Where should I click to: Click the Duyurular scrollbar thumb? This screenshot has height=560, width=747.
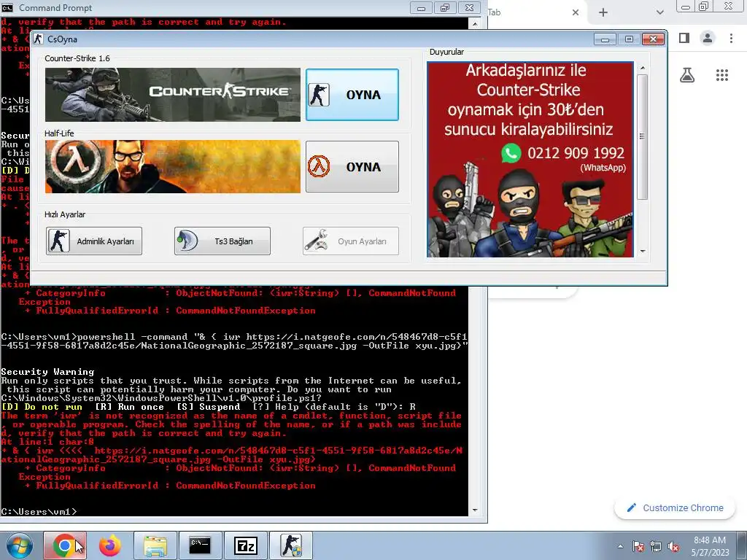tap(642, 136)
